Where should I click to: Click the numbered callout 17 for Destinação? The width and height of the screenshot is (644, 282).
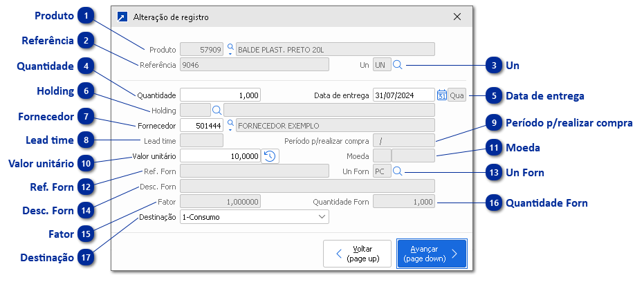pos(84,257)
